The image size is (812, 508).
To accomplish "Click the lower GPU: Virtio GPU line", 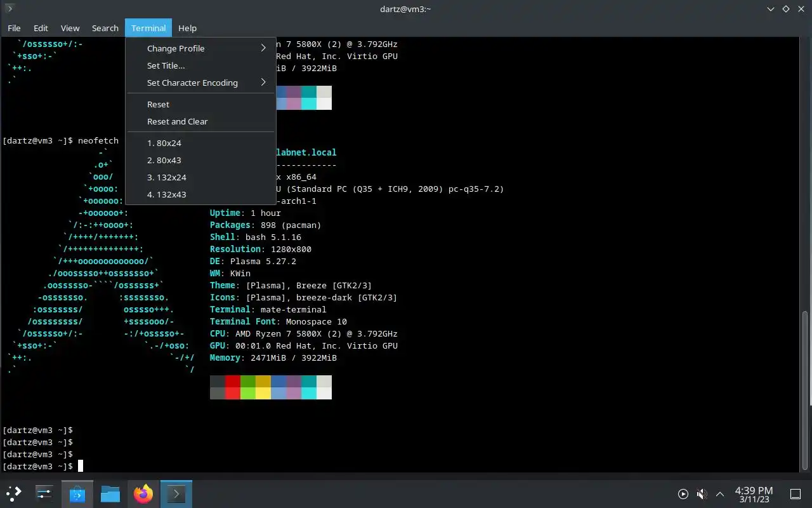I will (304, 345).
